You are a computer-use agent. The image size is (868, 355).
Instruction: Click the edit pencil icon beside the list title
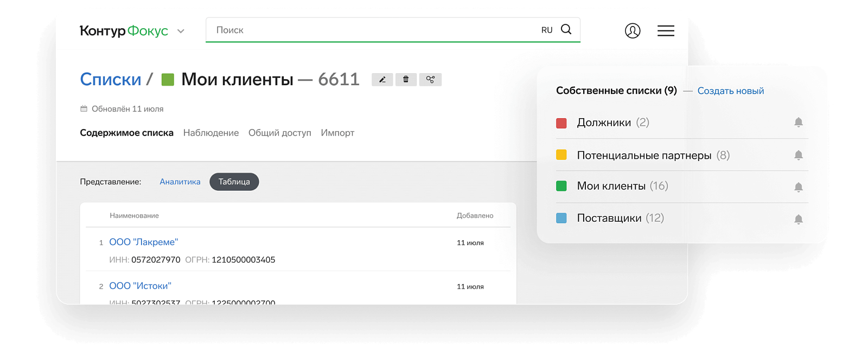382,80
